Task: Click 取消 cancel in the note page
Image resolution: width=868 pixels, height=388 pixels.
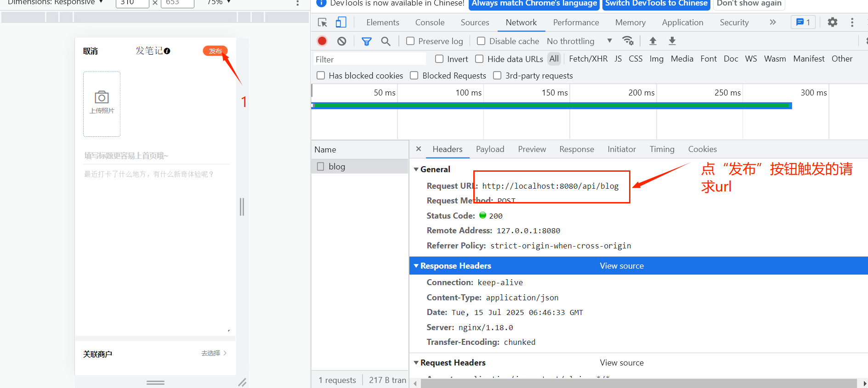Action: [91, 51]
